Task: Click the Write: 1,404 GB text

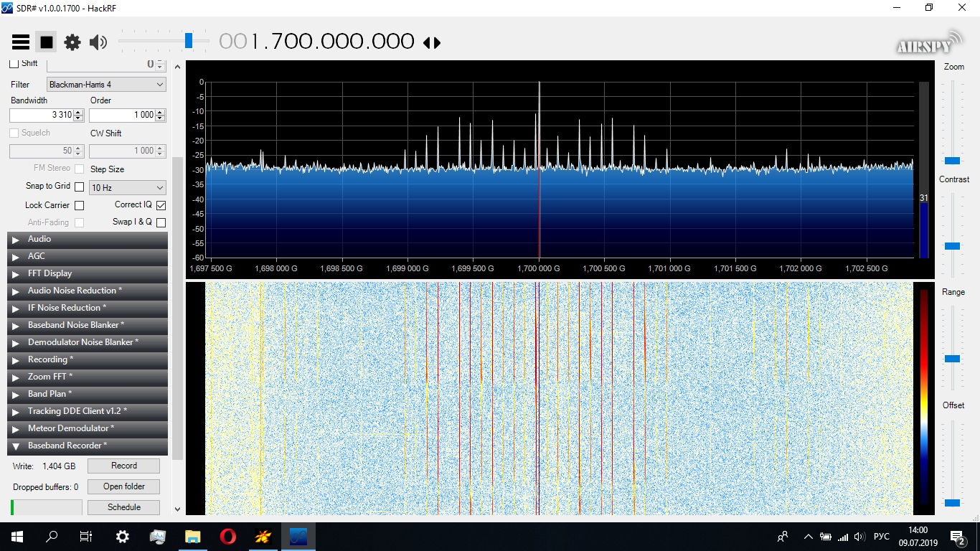Action: click(x=44, y=466)
